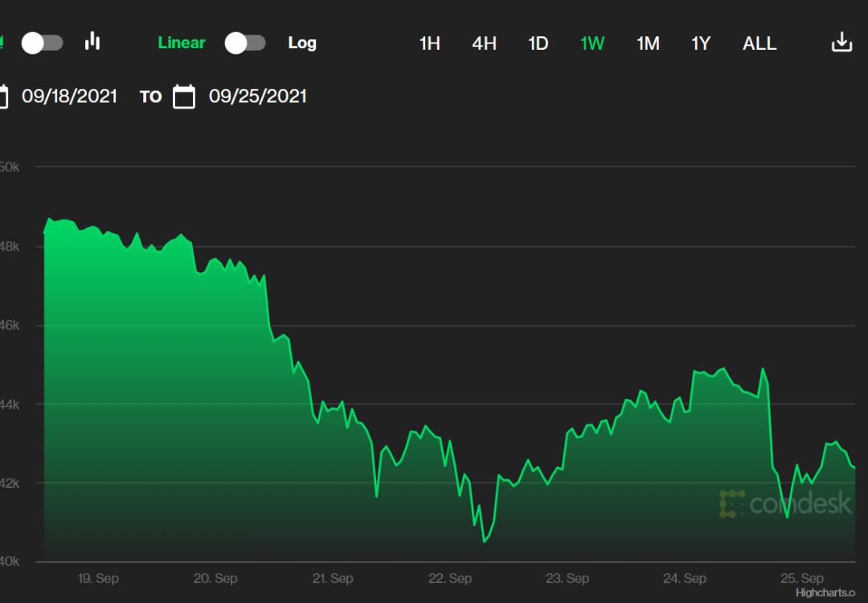Viewport: 868px width, 603px height.
Task: Toggle the chart type switch
Action: point(42,43)
